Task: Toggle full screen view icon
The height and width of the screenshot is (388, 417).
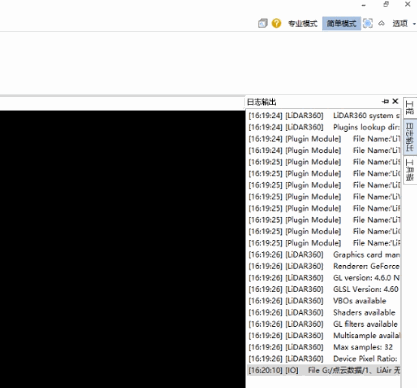Action: click(x=368, y=23)
